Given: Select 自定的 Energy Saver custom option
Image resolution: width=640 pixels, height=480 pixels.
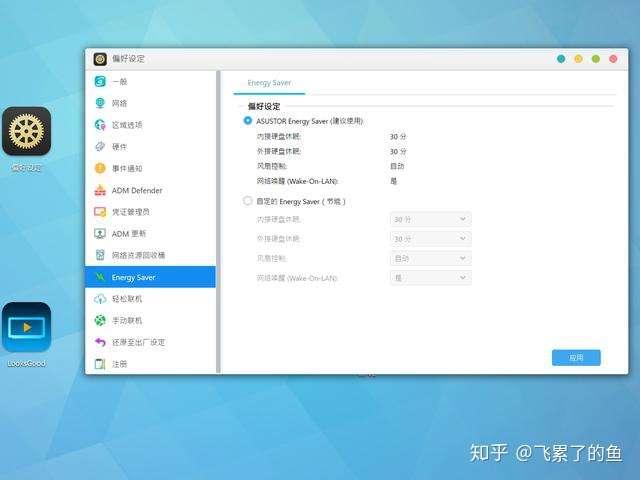Looking at the screenshot, I should click(248, 201).
